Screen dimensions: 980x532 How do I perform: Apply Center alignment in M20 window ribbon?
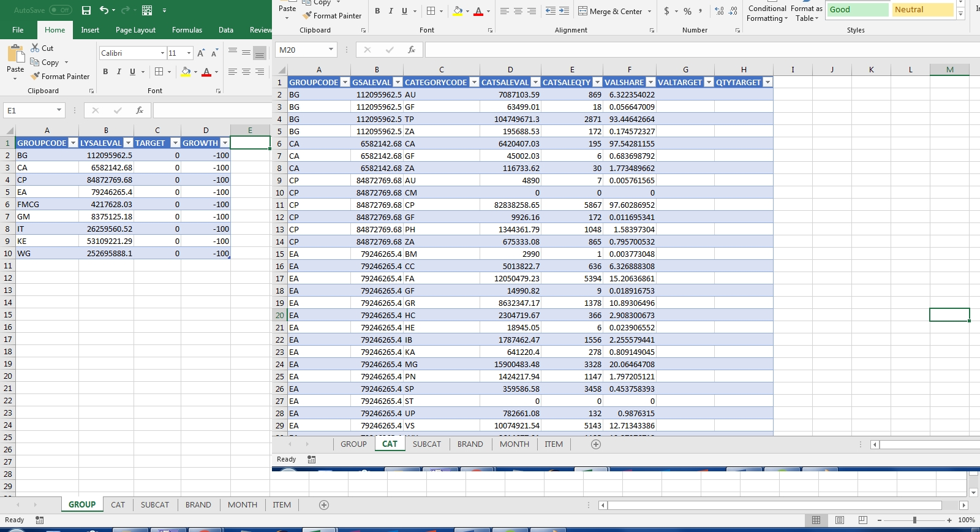[518, 11]
